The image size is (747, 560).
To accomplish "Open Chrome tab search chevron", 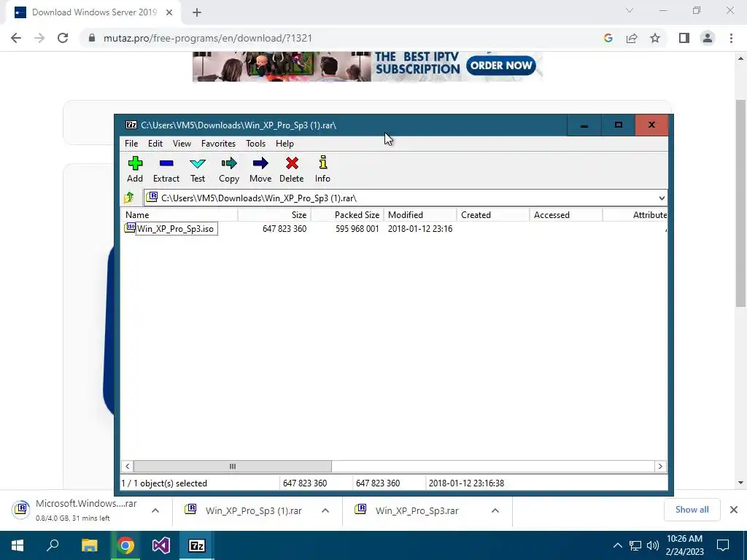I will click(630, 10).
